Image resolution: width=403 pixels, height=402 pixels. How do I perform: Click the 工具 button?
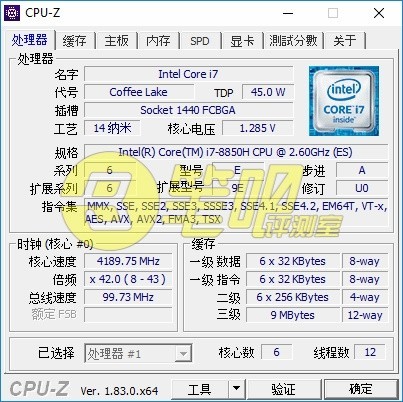click(x=199, y=389)
